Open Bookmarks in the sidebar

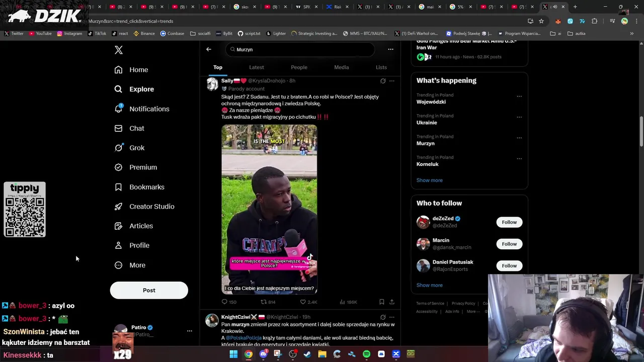tap(139, 187)
